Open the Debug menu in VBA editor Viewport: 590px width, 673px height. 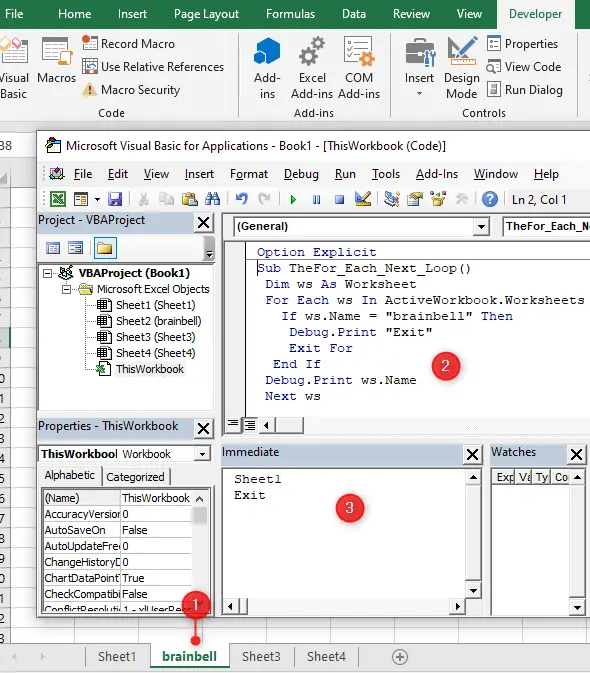301,174
